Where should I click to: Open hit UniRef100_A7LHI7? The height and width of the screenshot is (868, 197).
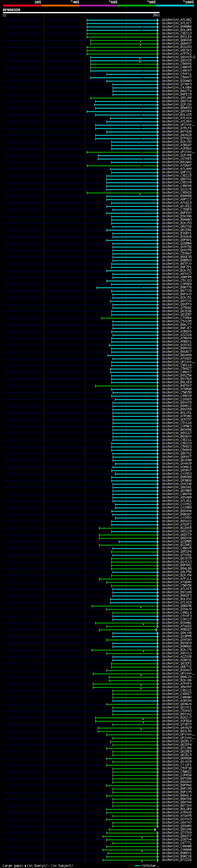click(176, 23)
